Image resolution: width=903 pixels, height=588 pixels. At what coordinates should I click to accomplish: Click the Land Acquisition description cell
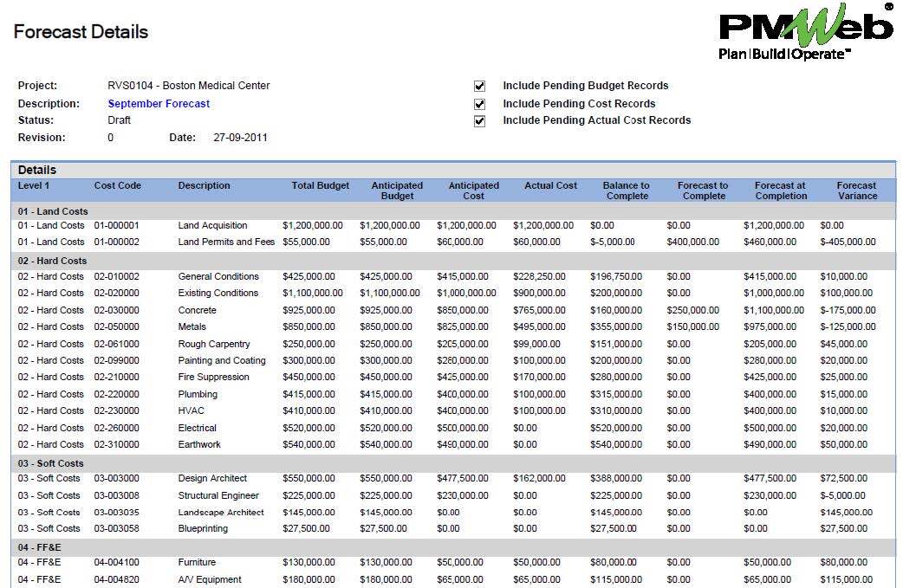pyautogui.click(x=212, y=226)
